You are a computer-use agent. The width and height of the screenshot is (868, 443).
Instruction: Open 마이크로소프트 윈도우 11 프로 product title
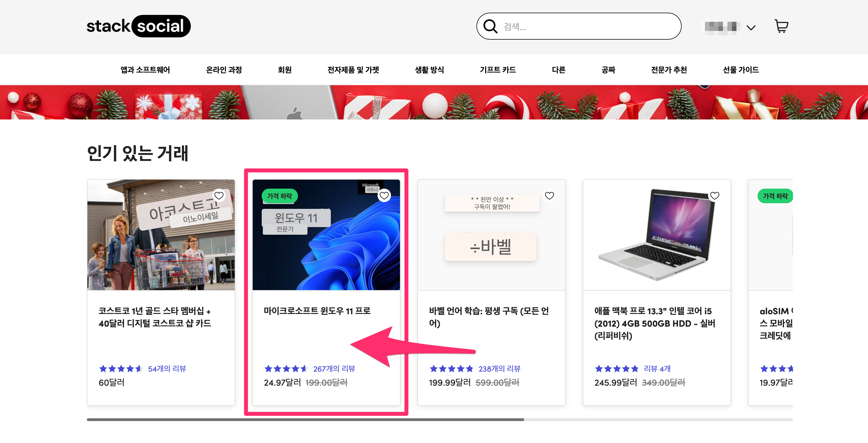pos(317,311)
